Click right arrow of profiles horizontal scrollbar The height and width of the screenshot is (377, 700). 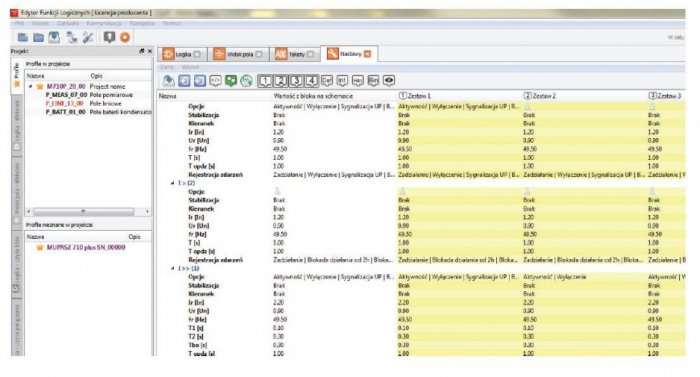pyautogui.click(x=148, y=211)
